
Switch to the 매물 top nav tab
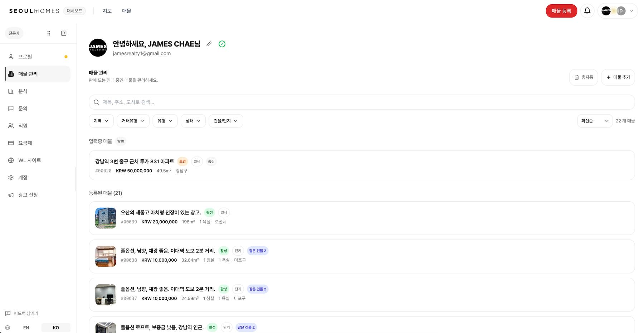pos(127,11)
